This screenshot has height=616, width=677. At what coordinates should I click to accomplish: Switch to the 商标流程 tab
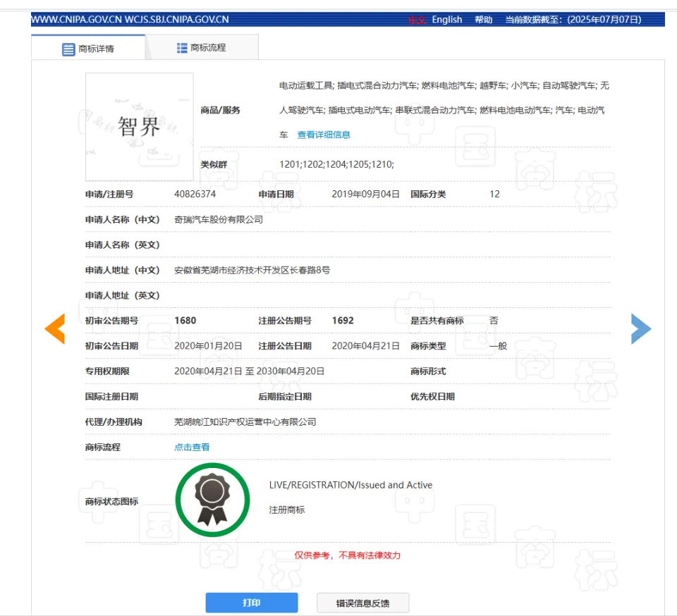coord(202,47)
